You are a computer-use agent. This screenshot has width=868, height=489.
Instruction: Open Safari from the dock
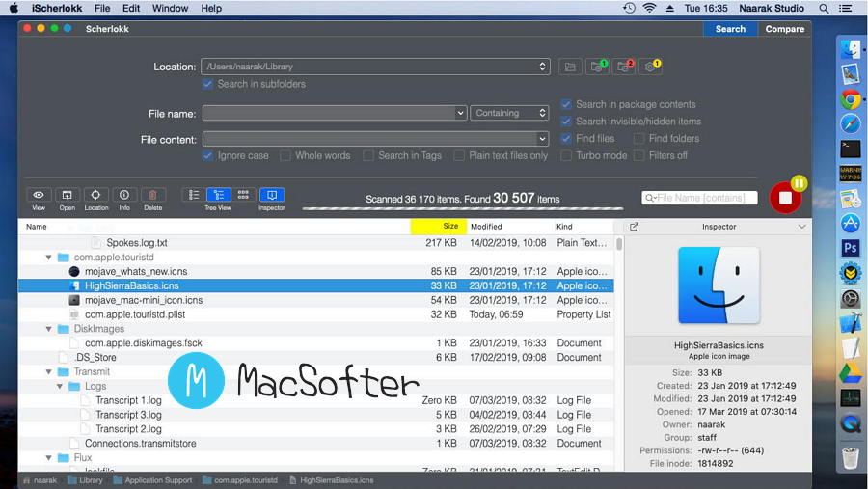[851, 124]
